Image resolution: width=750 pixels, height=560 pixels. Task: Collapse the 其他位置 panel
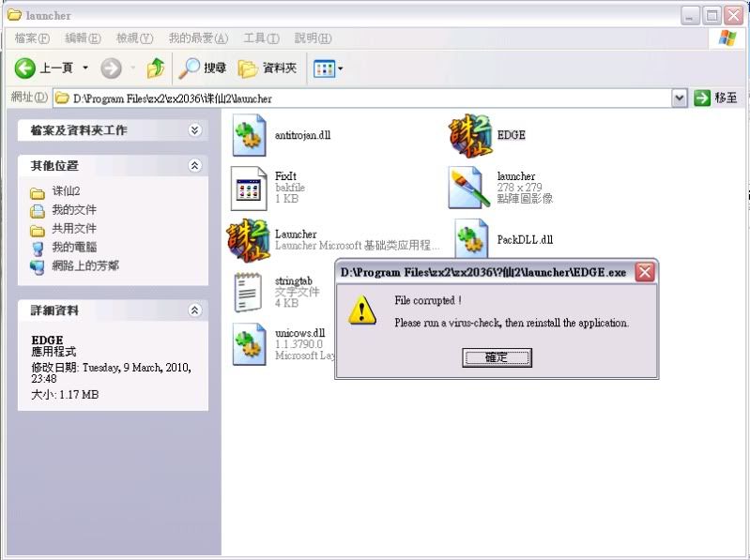pos(194,165)
